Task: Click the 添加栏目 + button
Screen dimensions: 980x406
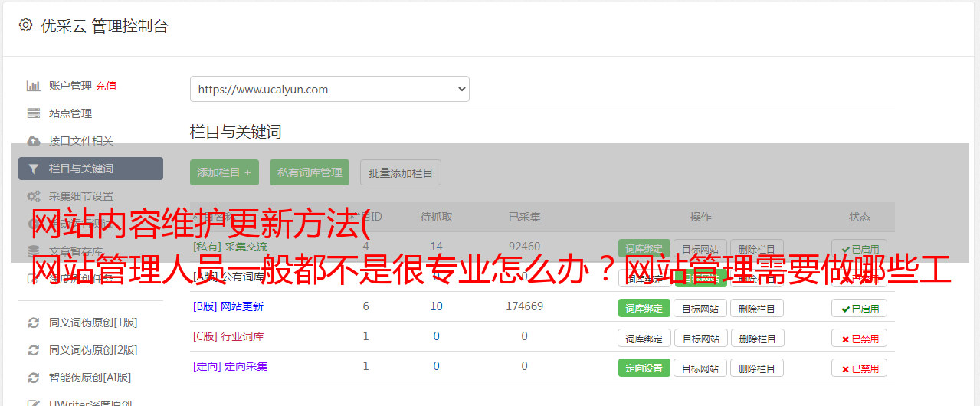Action: pos(225,172)
